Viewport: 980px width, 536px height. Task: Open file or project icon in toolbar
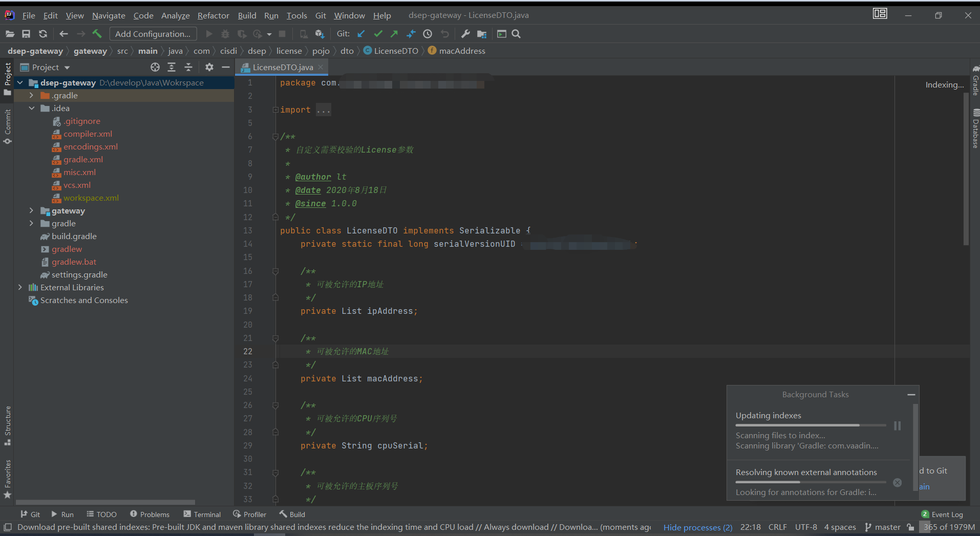10,34
